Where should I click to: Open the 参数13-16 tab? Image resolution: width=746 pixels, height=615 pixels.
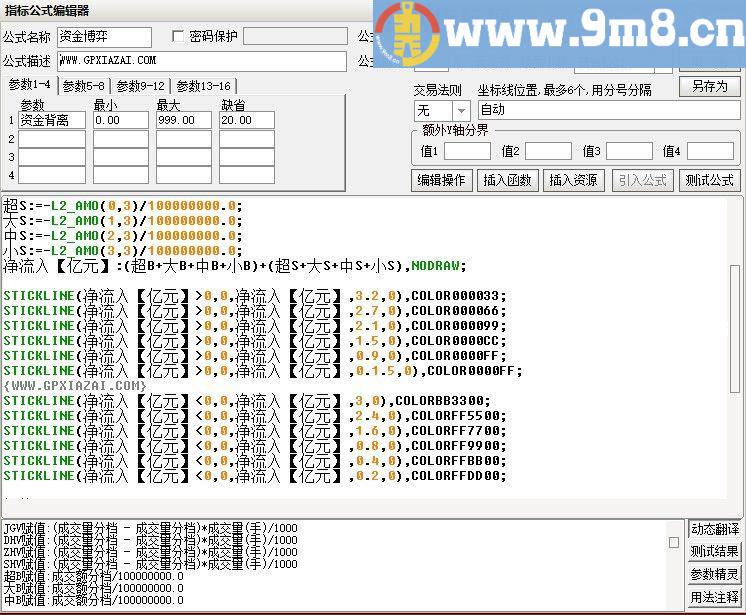[x=203, y=86]
